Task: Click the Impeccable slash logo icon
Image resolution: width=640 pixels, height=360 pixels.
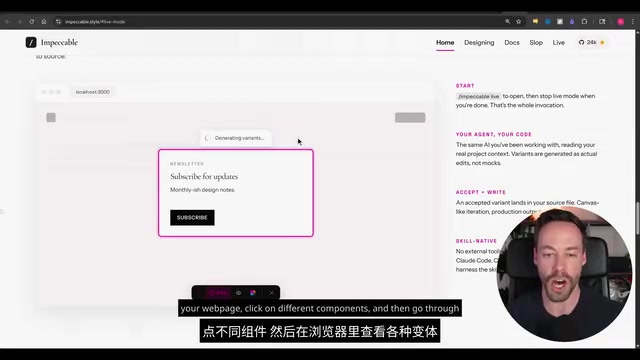Action: [x=31, y=42]
